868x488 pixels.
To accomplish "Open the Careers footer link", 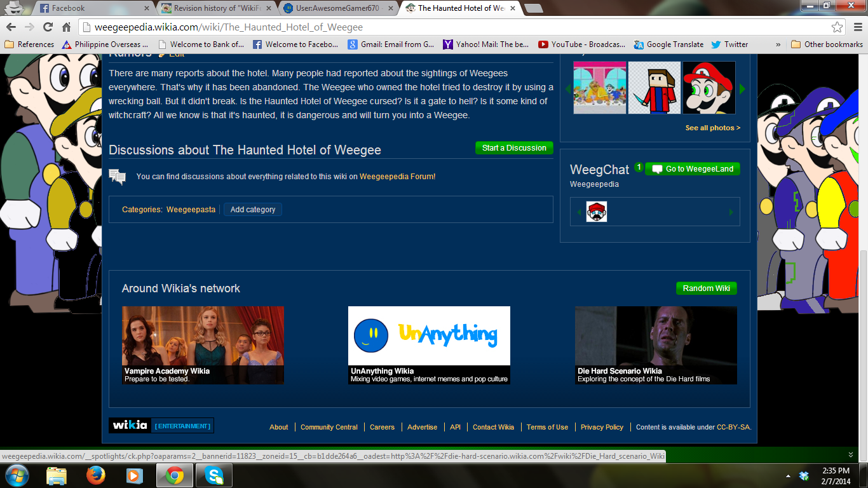I will pyautogui.click(x=383, y=427).
